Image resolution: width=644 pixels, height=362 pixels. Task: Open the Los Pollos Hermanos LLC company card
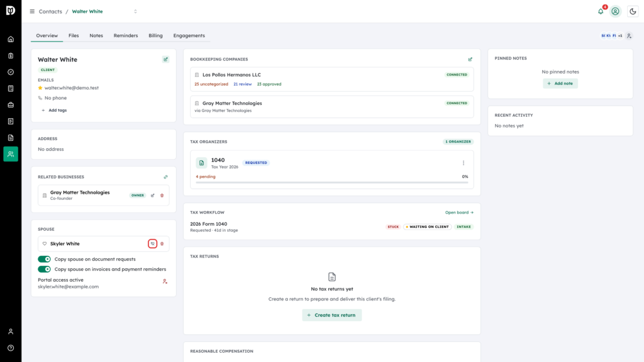click(x=332, y=79)
